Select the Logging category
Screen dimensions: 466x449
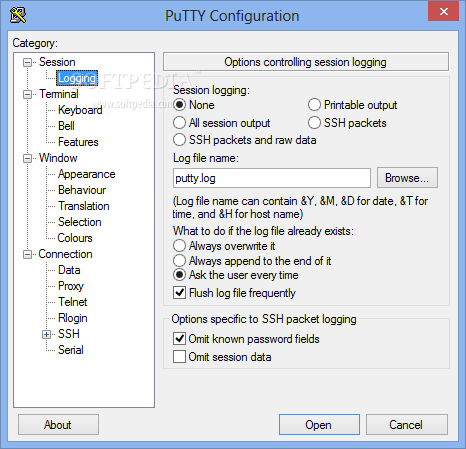pos(77,78)
